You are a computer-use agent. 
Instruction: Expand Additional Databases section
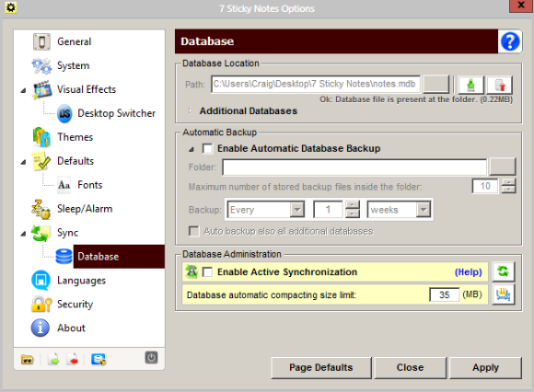pos(191,110)
